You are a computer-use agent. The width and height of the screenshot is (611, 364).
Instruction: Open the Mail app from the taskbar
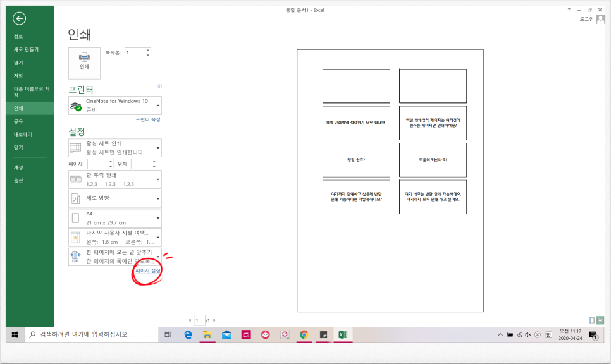(226, 334)
